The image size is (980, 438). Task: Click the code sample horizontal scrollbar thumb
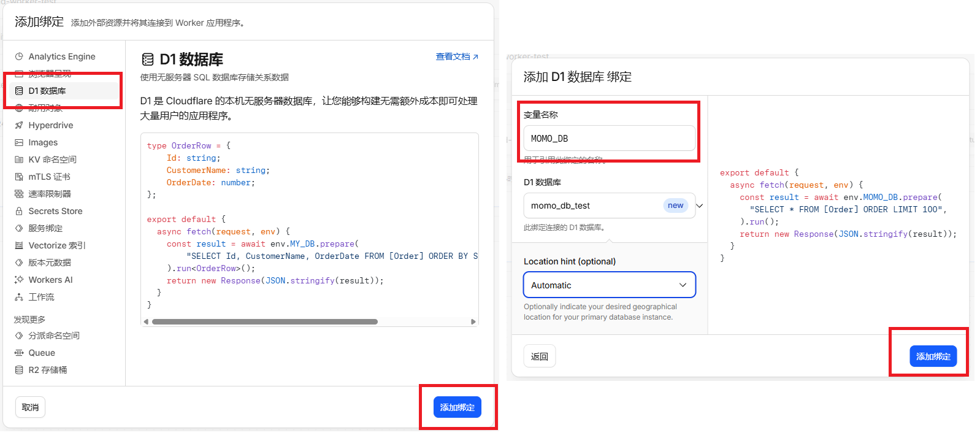[265, 321]
